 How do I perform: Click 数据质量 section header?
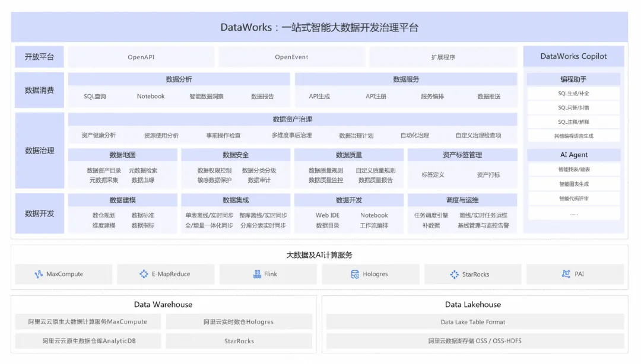tap(349, 155)
